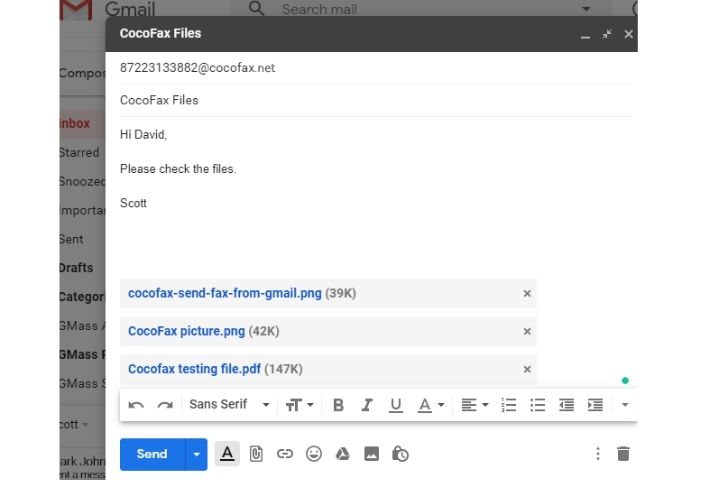Click the CocoFax Files subject field
The image size is (720, 480).
pos(376,100)
